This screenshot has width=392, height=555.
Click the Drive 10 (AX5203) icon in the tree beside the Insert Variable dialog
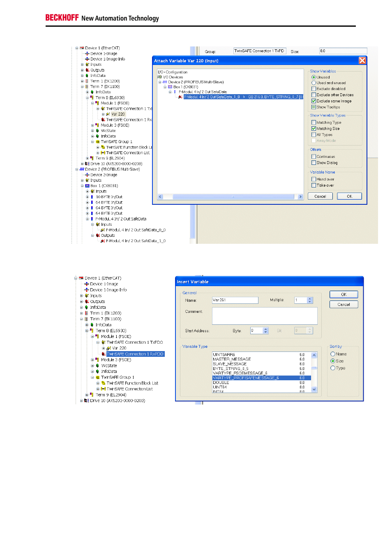pos(87,400)
